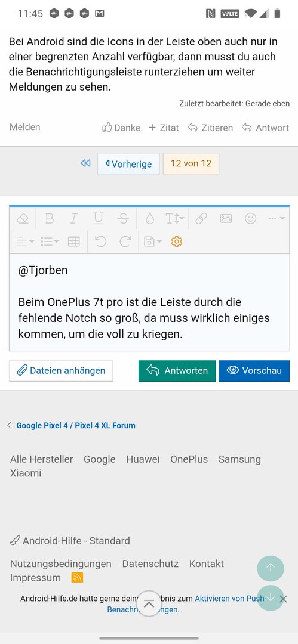Viewport: 298px width, 644px height.
Task: Reply to the post via Antwort
Action: (x=266, y=128)
